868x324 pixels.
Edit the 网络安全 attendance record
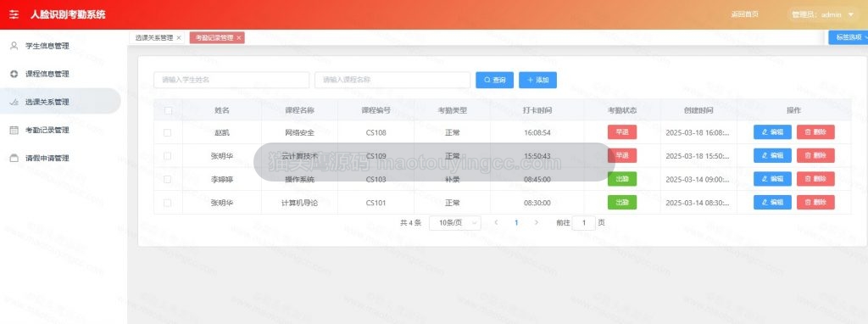point(772,132)
